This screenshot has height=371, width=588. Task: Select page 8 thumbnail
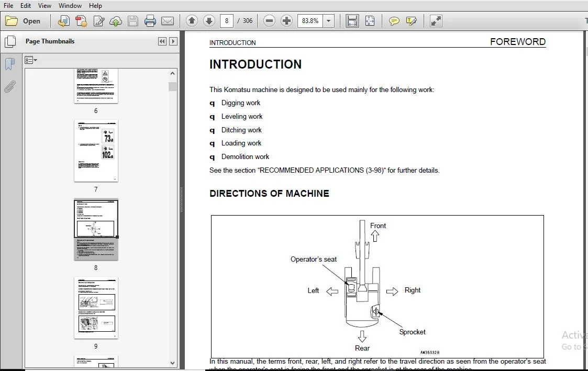pyautogui.click(x=96, y=229)
